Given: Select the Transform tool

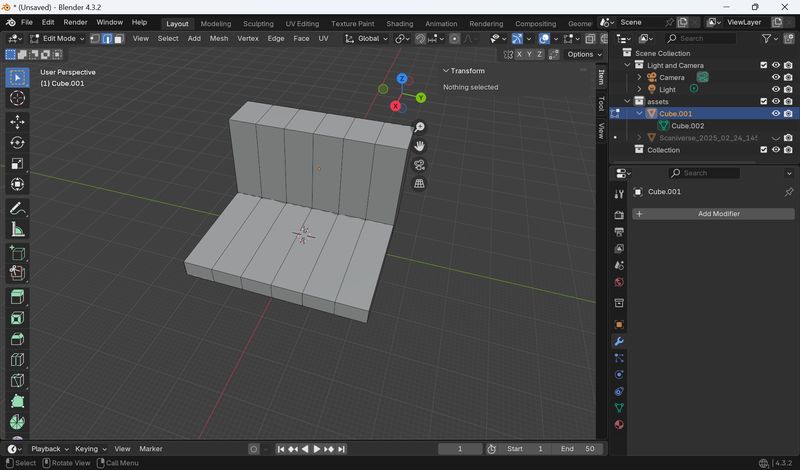Looking at the screenshot, I should 17,184.
